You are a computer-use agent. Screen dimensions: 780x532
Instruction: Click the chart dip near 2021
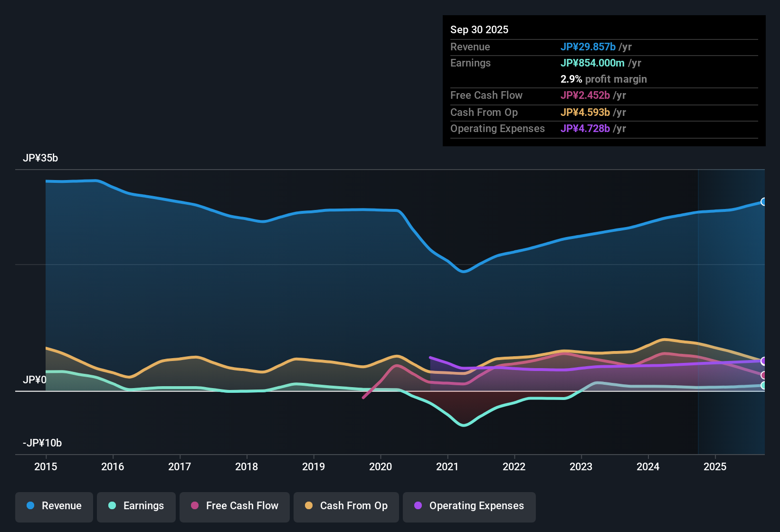463,272
